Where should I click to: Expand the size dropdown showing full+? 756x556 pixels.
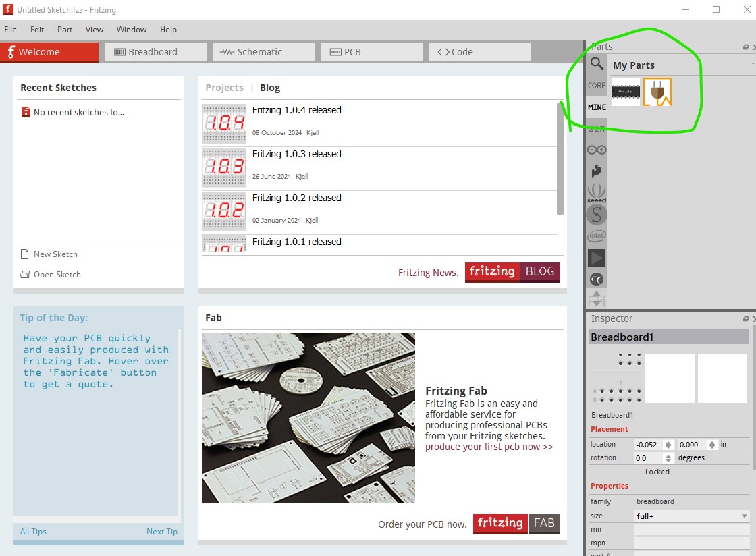(744, 516)
